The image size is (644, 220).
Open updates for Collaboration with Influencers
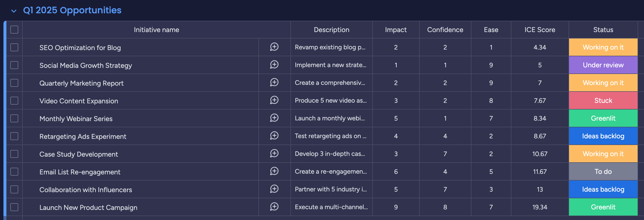click(274, 189)
